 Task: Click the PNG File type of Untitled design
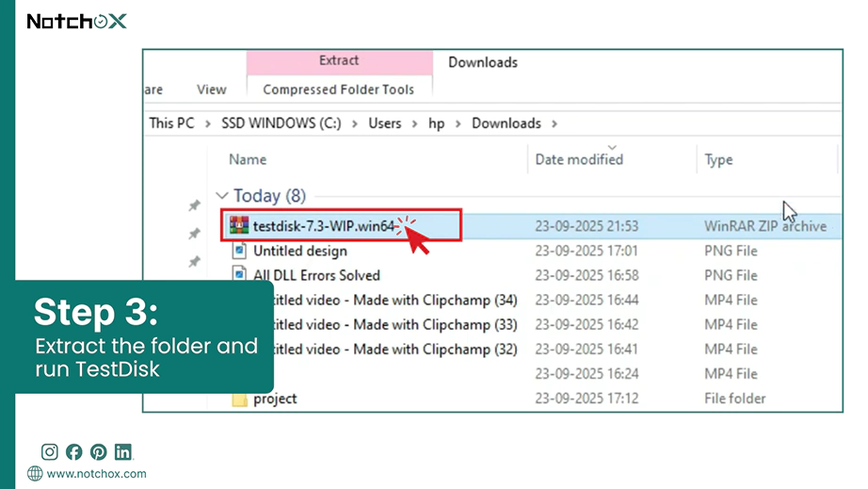point(731,251)
